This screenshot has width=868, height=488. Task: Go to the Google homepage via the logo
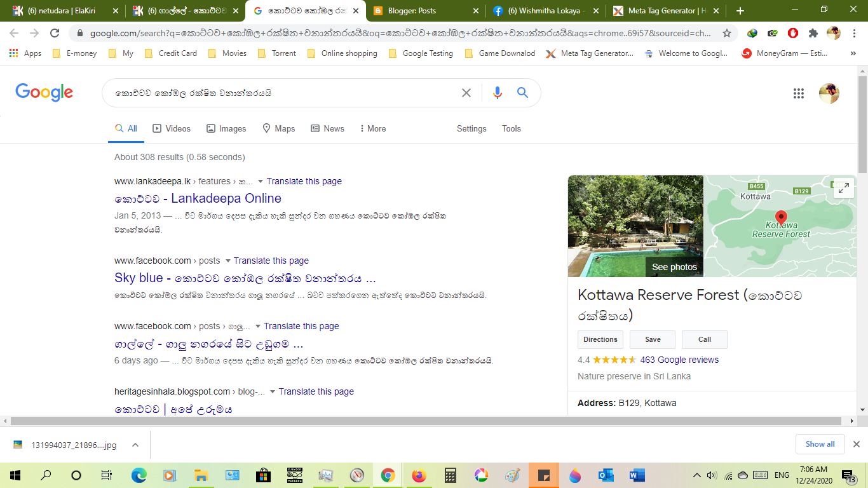[x=44, y=93]
